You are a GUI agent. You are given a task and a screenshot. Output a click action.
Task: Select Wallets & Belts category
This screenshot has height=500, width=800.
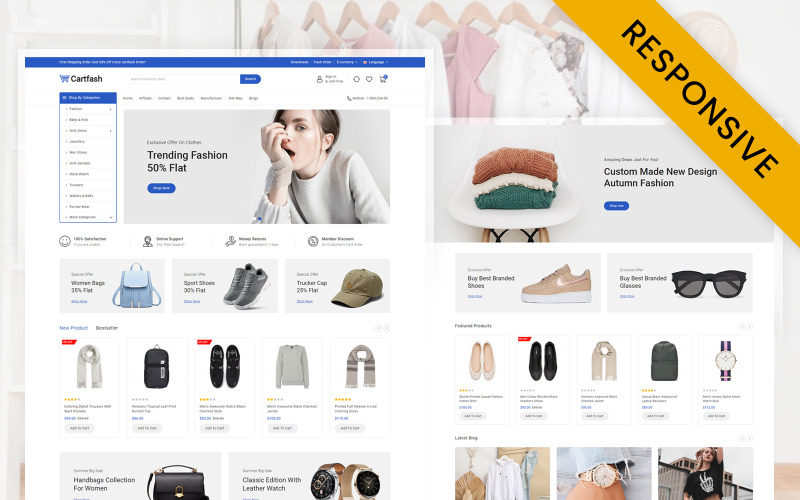pos(81,196)
